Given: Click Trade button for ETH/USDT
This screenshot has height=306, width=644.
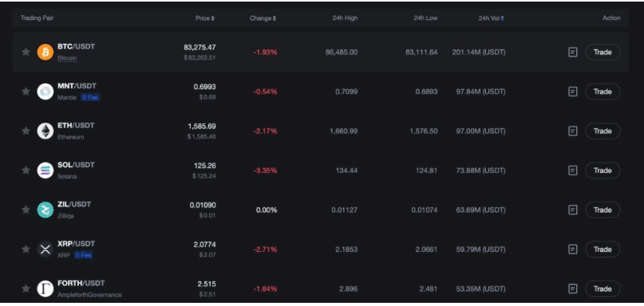Looking at the screenshot, I should [603, 131].
